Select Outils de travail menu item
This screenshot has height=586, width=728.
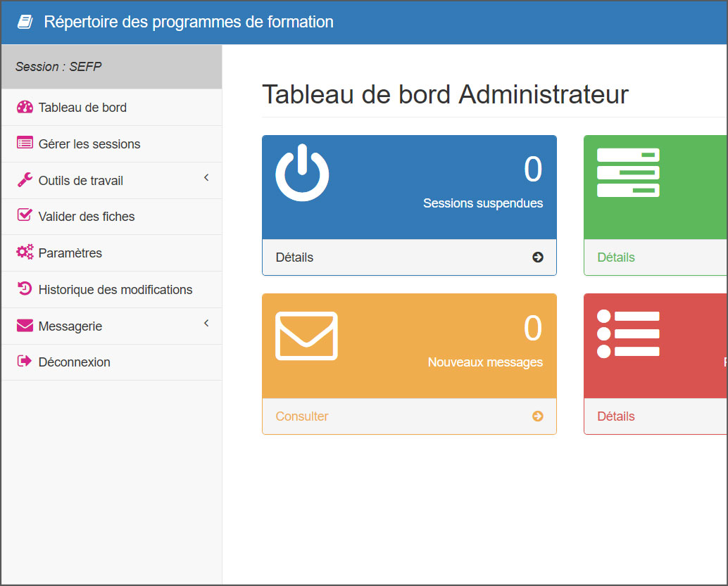pos(111,181)
